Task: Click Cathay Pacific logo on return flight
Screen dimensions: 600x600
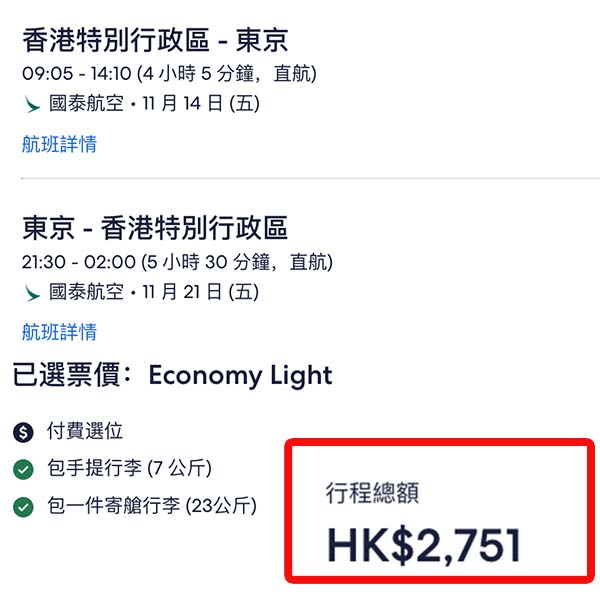Action: tap(32, 292)
